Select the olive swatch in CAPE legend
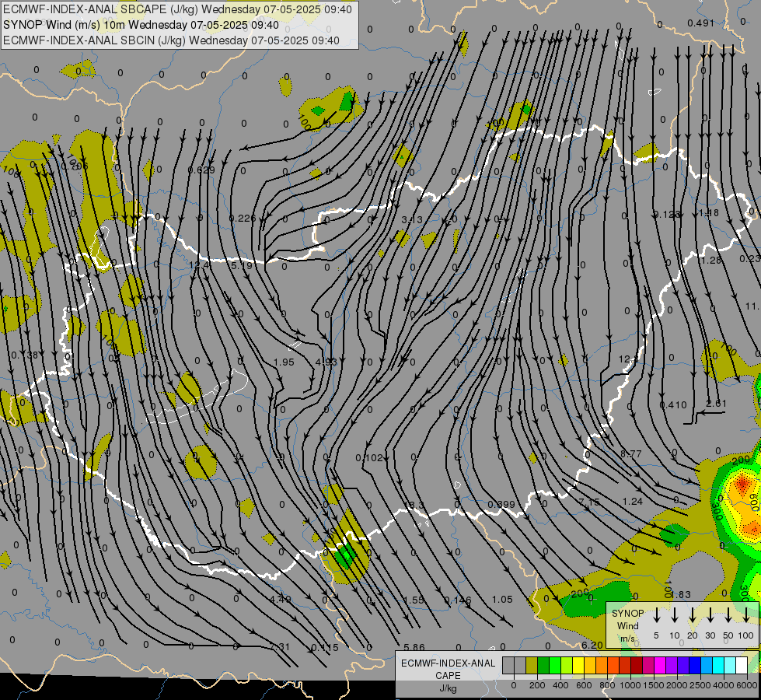 pyautogui.click(x=532, y=666)
